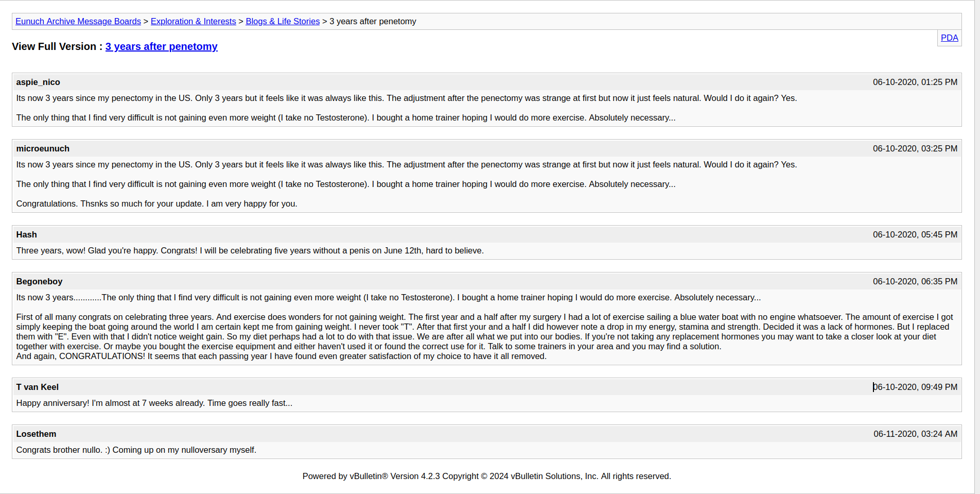Viewport: 980px width, 494px height.
Task: Click the username Hash
Action: pyautogui.click(x=26, y=234)
